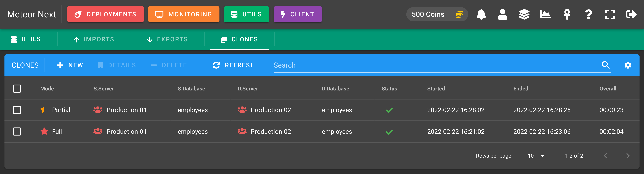Click the help question mark icon
Image resolution: width=644 pixels, height=174 pixels.
589,14
